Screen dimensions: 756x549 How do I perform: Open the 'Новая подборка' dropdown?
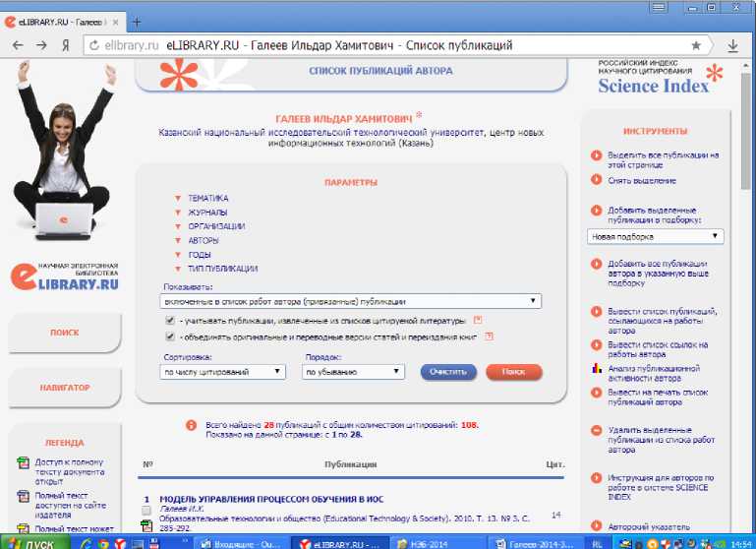coord(655,237)
